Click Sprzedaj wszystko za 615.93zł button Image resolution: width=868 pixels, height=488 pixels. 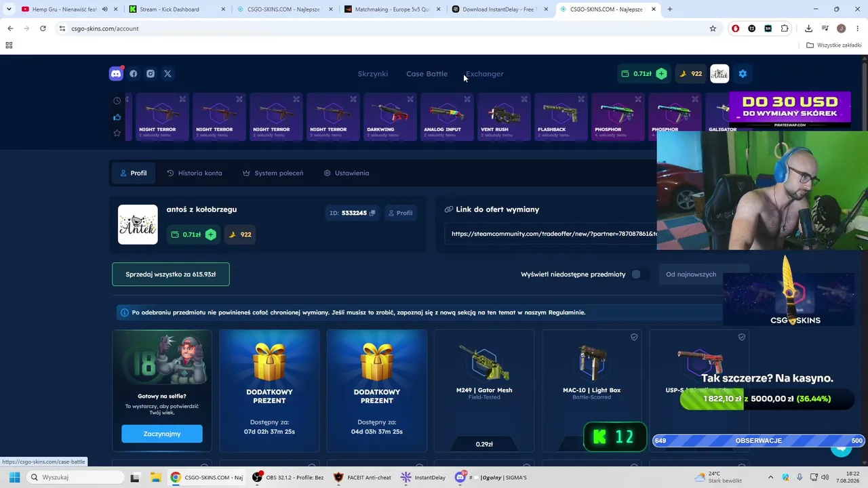coord(171,274)
